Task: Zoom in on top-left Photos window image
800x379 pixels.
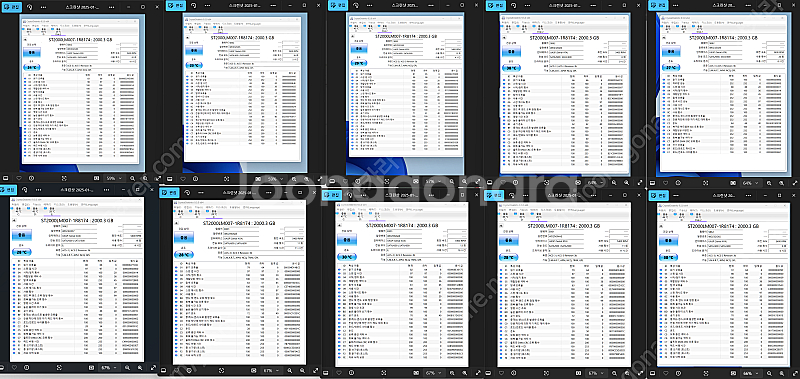Action: coord(145,178)
